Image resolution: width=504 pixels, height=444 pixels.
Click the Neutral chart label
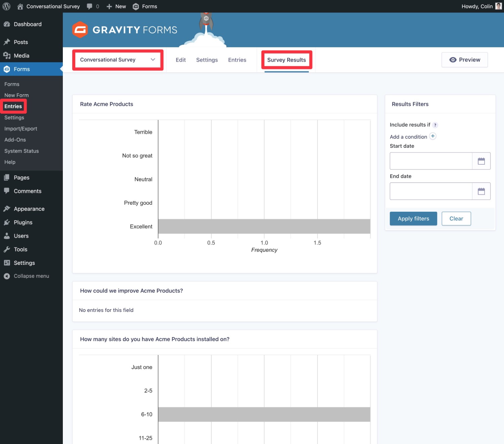point(143,179)
